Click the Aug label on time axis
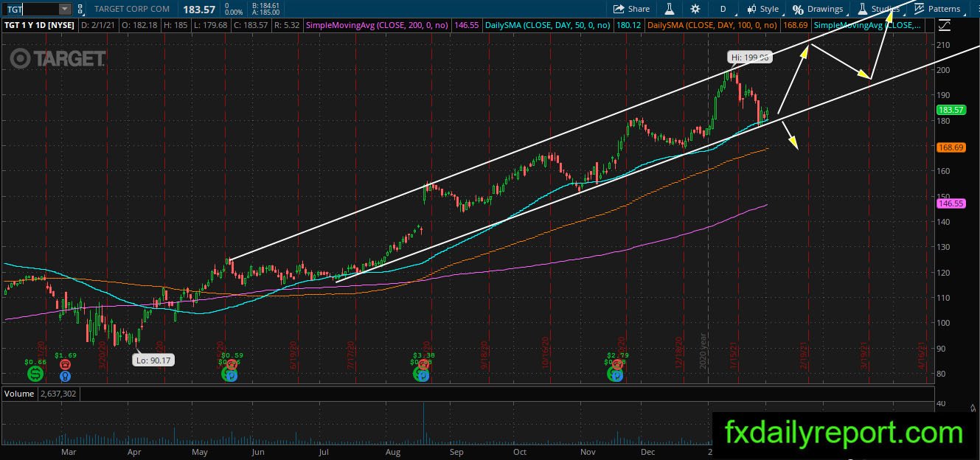 coord(393,452)
